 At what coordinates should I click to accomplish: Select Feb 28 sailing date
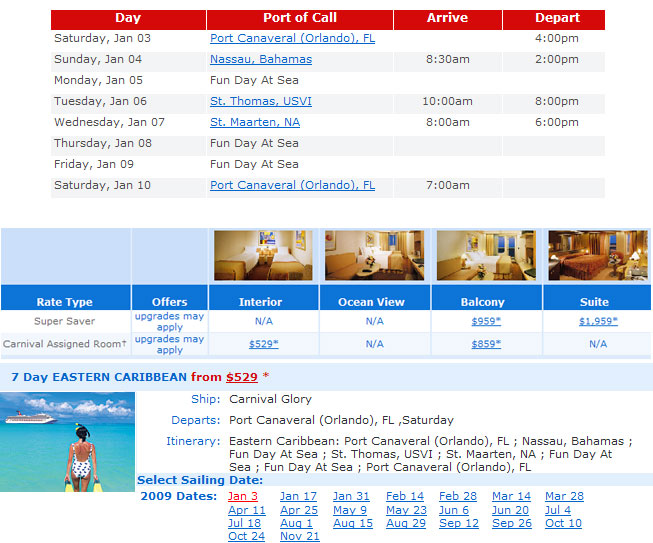[x=458, y=496]
